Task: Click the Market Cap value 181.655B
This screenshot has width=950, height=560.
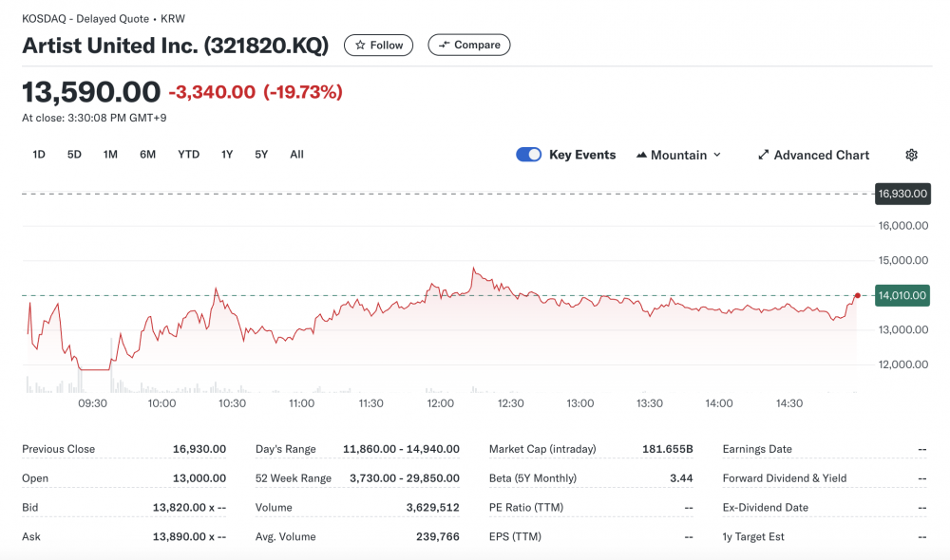Action: tap(668, 449)
